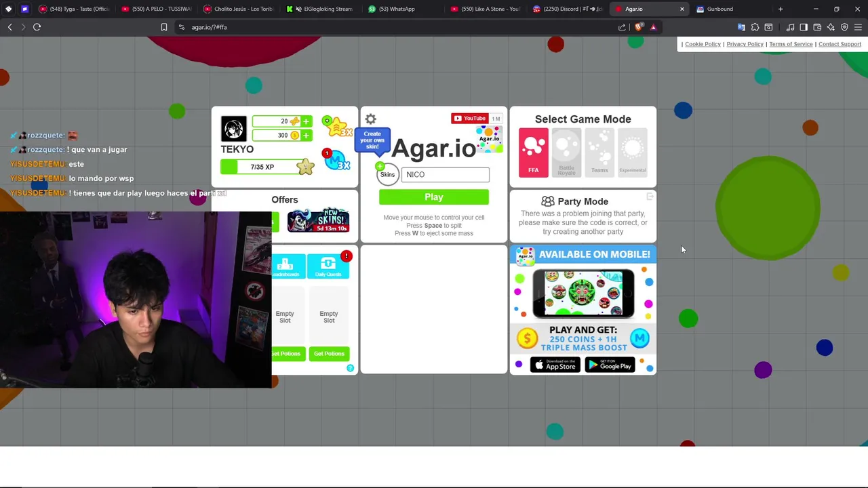
Task: Select FFA game mode
Action: point(534,153)
